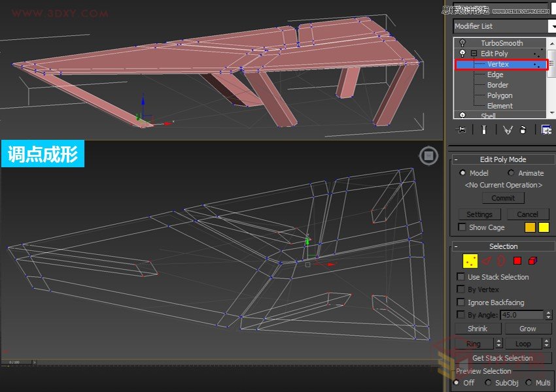This screenshot has height=392, width=556.
Task: Select the Border sub-object selection icon
Action: pos(500,261)
